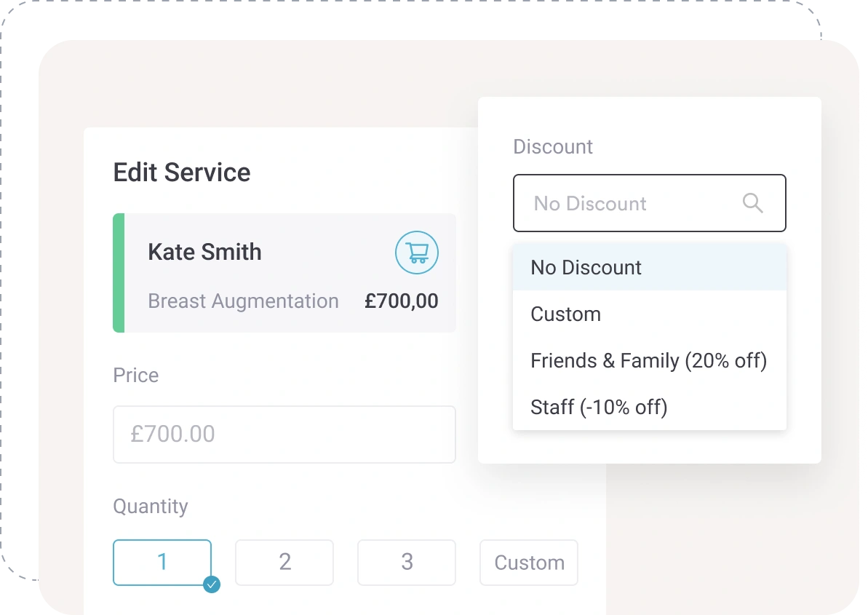Image resolution: width=868 pixels, height=615 pixels.
Task: Click the "Quantity" section label
Action: tap(151, 507)
